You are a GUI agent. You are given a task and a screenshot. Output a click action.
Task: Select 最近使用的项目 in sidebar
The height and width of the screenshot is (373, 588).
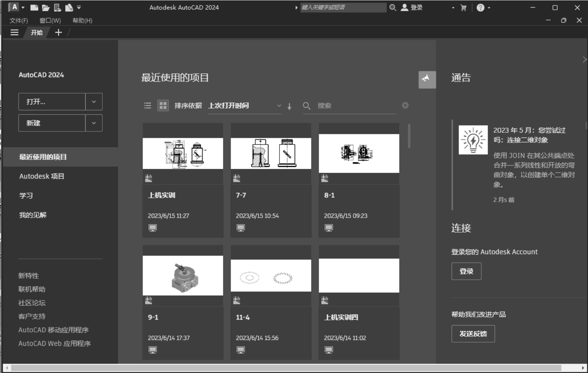coord(60,157)
